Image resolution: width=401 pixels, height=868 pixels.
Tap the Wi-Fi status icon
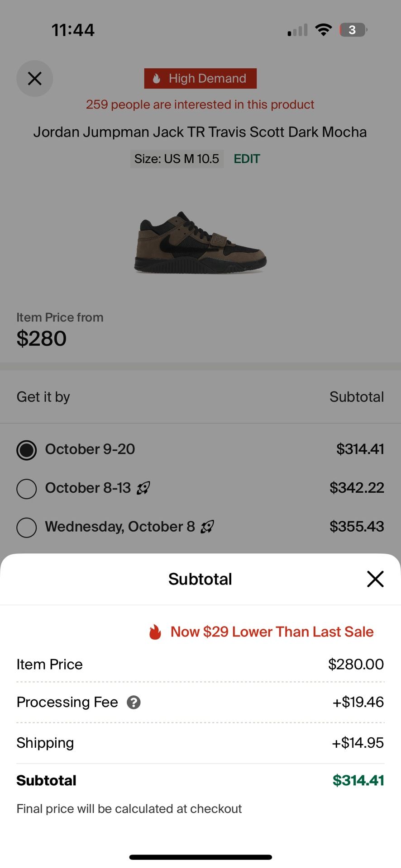point(323,30)
